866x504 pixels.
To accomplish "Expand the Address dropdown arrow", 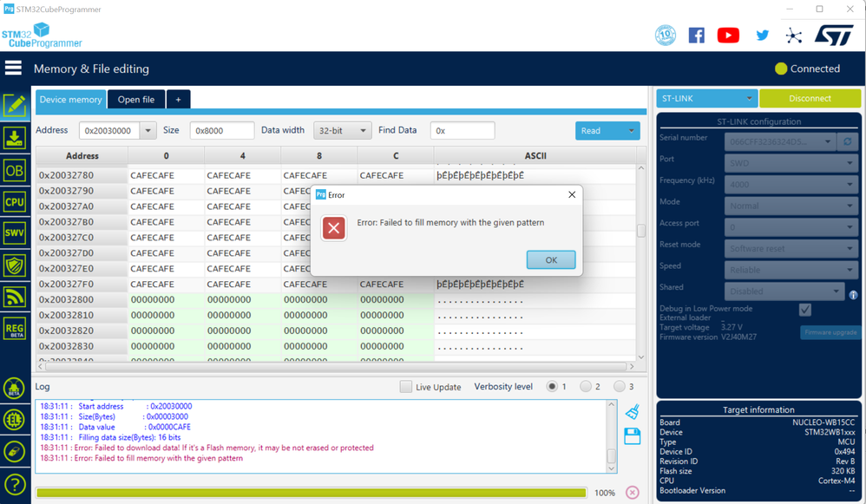I will click(x=148, y=131).
